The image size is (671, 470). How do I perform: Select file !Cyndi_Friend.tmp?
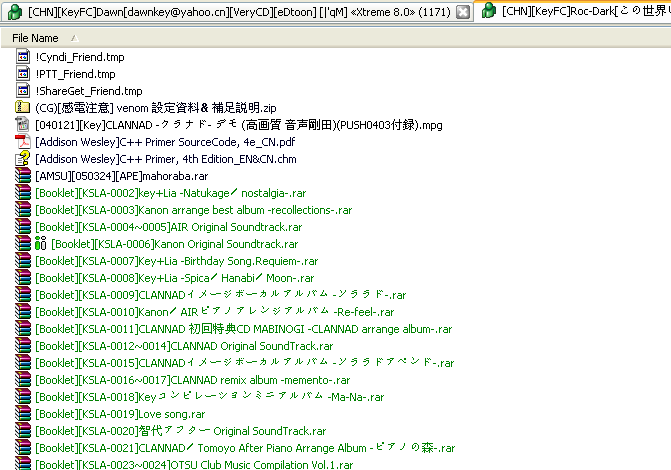click(80, 57)
